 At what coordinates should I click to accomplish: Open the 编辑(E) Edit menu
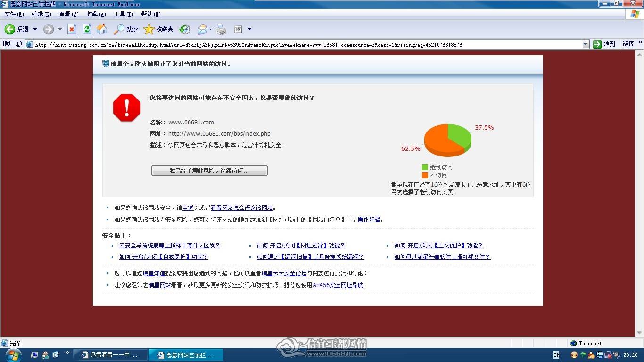41,14
